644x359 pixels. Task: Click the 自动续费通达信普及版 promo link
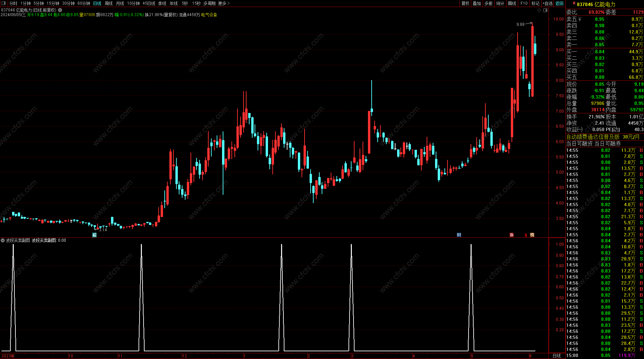[593, 137]
